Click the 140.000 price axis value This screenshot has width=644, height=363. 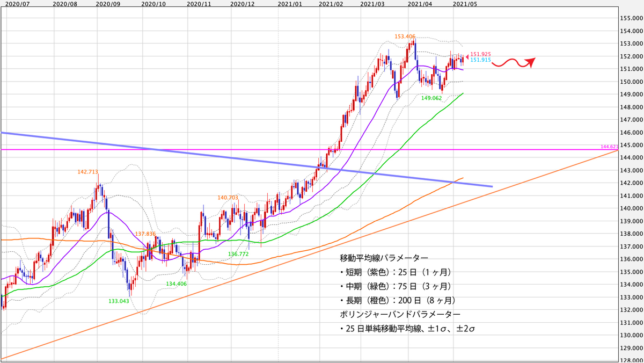pos(631,208)
